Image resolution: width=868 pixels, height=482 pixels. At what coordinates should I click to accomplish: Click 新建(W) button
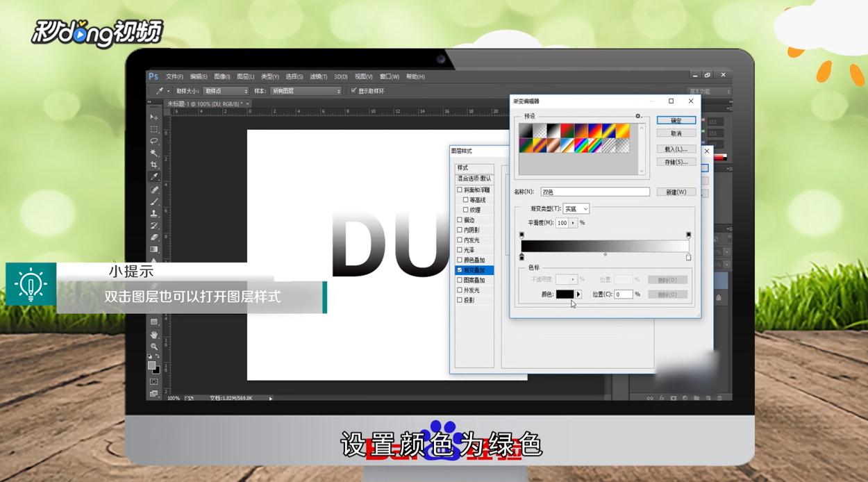[676, 192]
